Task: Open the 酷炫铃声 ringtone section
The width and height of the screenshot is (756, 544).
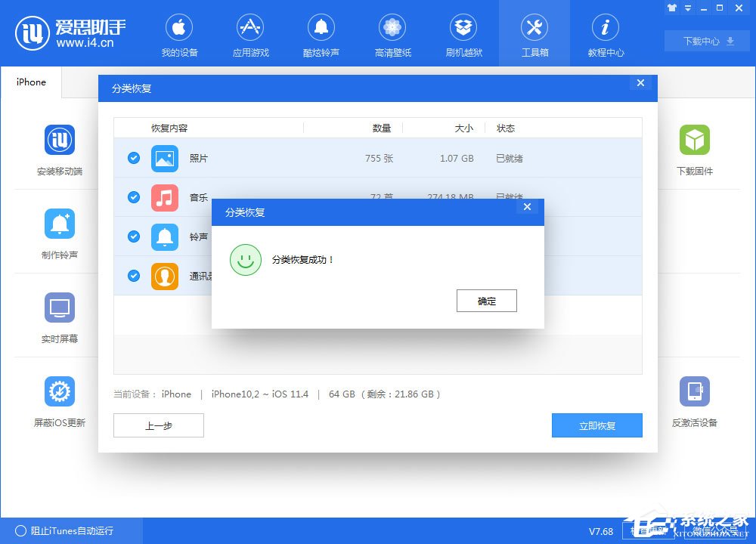Action: coord(321,33)
